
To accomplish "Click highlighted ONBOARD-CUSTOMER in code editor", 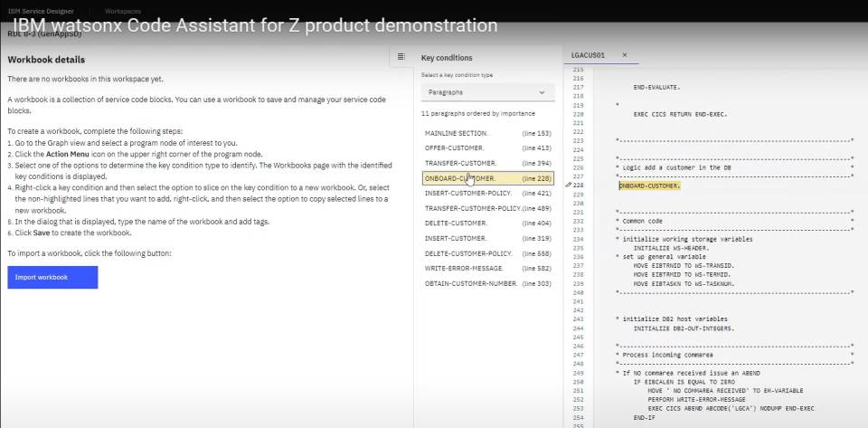I will pyautogui.click(x=649, y=185).
